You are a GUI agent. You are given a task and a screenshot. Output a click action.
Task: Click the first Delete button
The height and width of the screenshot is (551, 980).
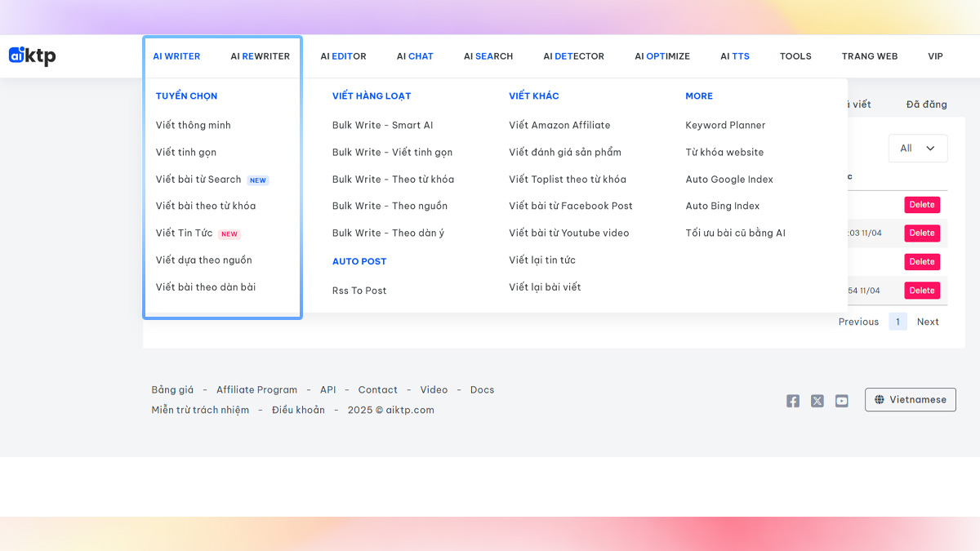tap(921, 205)
